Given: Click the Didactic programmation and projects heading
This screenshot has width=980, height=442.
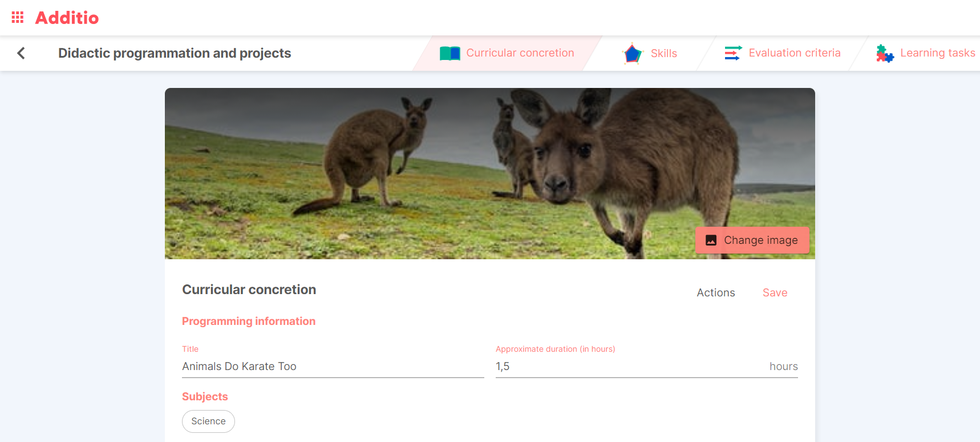Looking at the screenshot, I should [175, 53].
